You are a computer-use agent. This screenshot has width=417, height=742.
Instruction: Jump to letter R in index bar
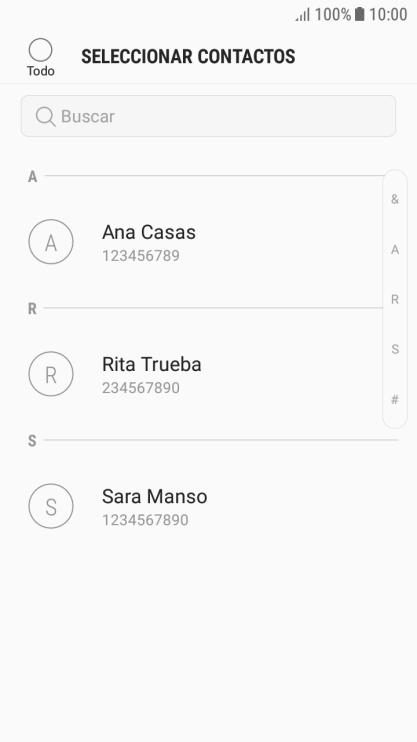395,300
